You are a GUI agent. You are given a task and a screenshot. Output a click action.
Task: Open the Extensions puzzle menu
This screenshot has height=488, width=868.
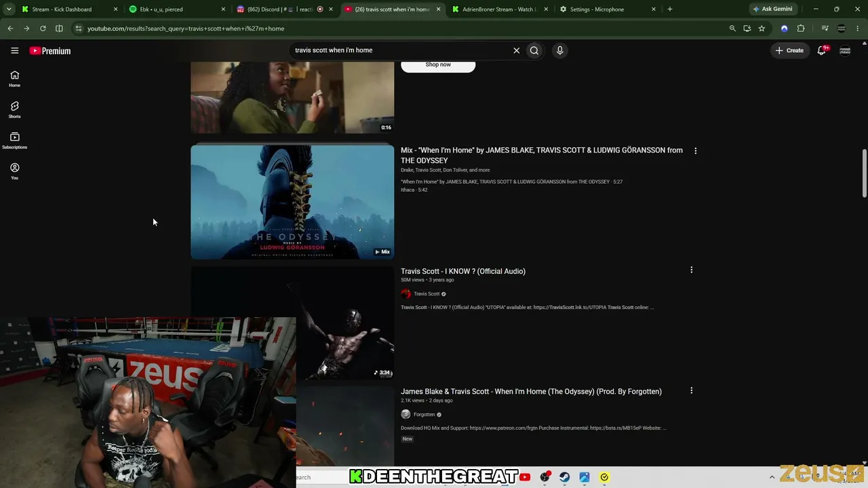click(x=801, y=28)
